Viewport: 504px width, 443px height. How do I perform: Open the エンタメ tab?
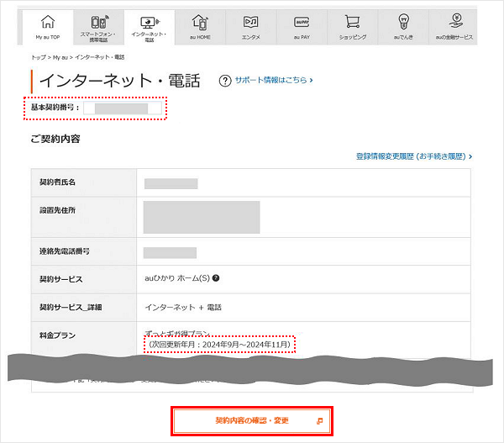pyautogui.click(x=250, y=28)
